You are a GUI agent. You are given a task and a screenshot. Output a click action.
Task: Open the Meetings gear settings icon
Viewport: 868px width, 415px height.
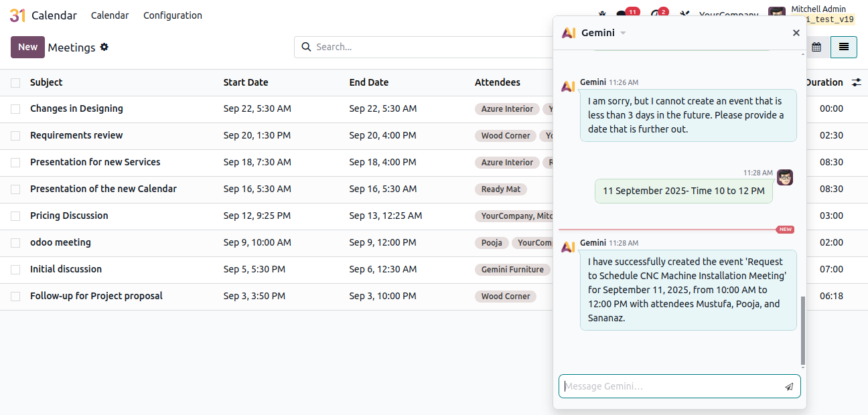[104, 47]
